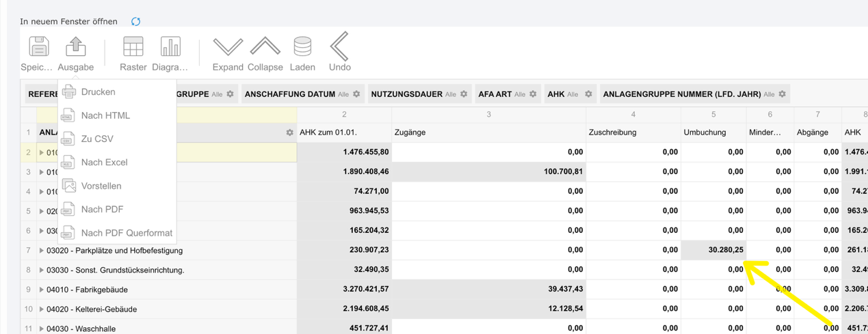Click the Expand toolbar icon
The height and width of the screenshot is (334, 868).
click(x=228, y=47)
